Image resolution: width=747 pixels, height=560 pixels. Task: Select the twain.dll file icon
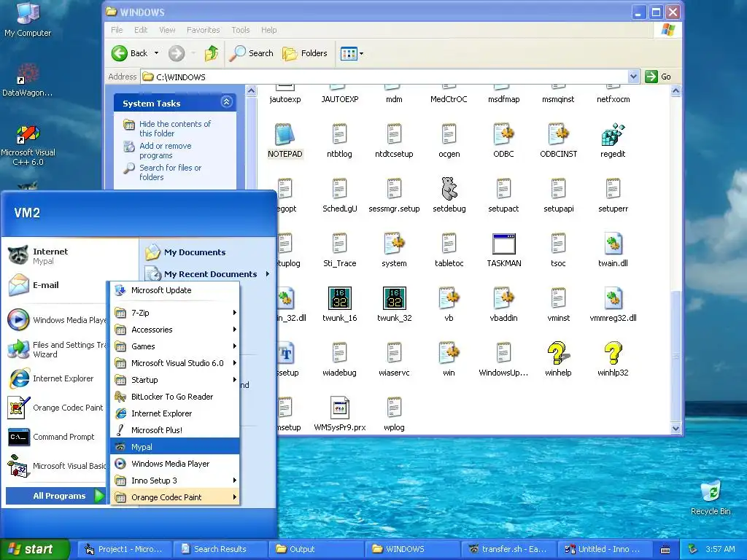click(x=613, y=244)
